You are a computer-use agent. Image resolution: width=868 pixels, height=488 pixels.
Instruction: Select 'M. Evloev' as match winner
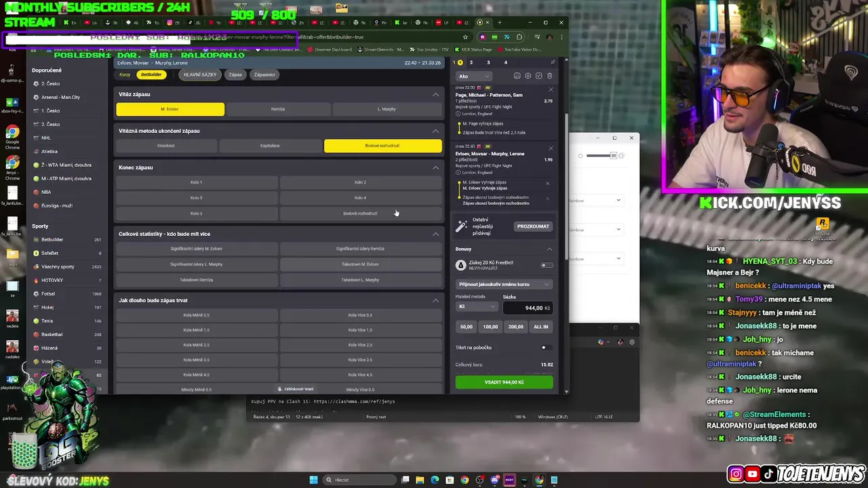tap(170, 109)
